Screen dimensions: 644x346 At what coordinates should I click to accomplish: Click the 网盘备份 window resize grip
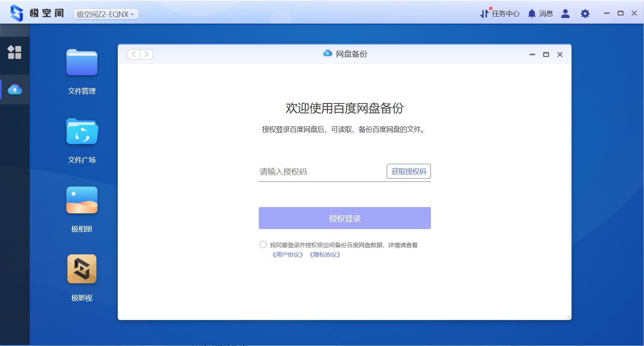pyautogui.click(x=568, y=317)
